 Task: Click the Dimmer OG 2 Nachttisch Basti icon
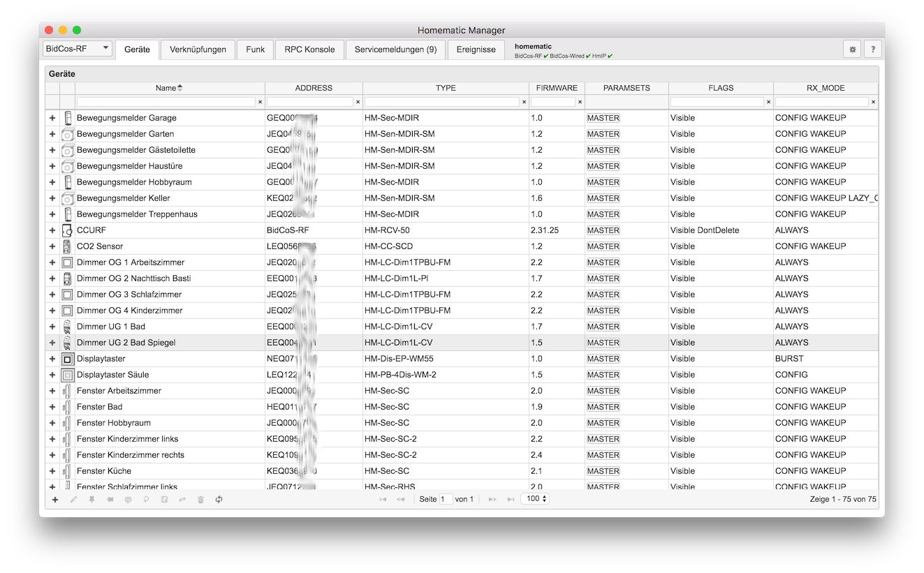click(67, 278)
